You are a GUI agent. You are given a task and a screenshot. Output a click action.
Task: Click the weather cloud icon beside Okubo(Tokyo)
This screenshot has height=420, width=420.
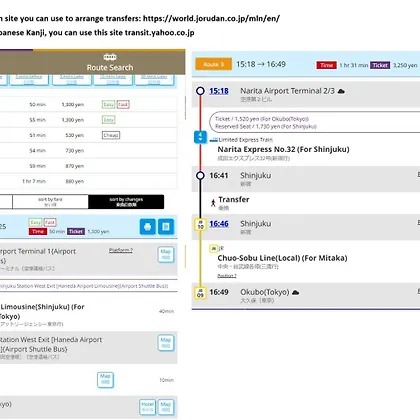(x=295, y=293)
